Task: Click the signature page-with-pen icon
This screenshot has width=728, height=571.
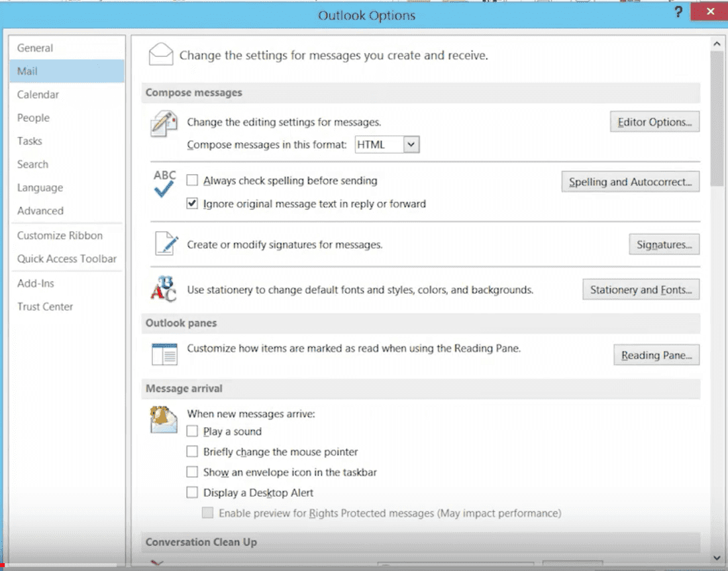Action: pos(166,243)
